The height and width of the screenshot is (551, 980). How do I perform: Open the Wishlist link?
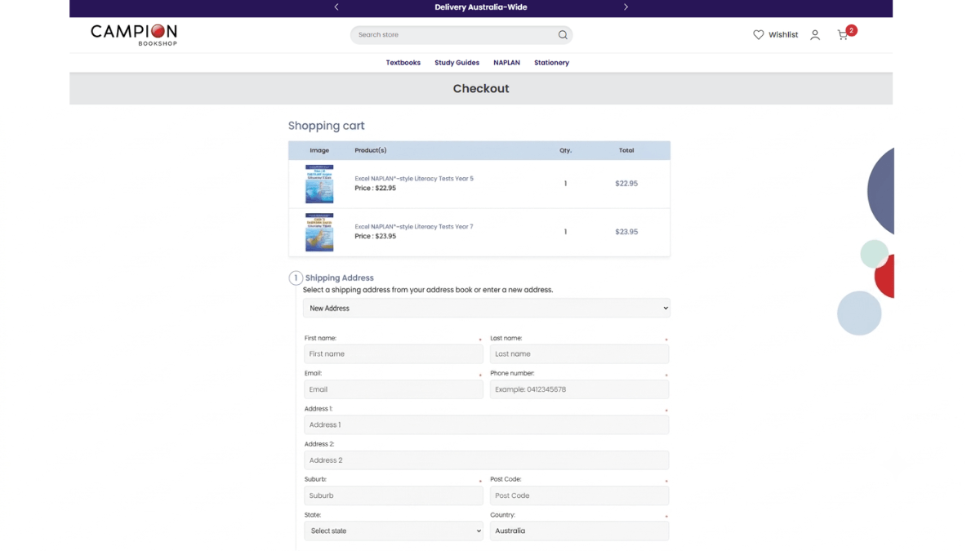tap(783, 35)
